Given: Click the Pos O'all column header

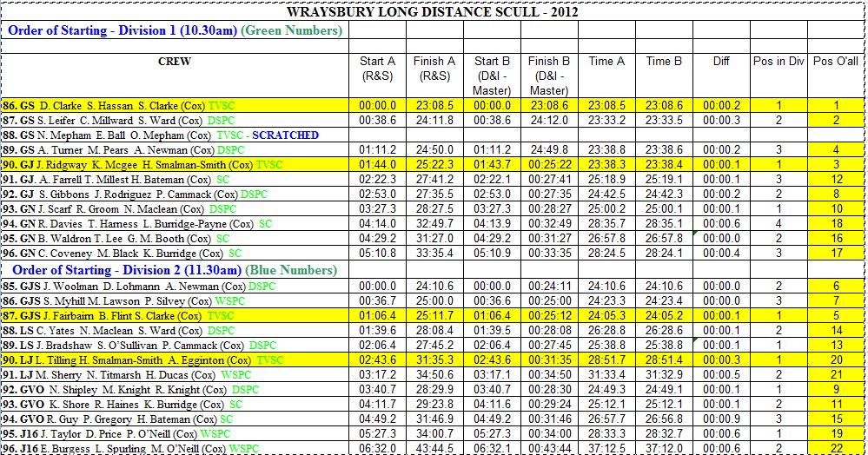Looking at the screenshot, I should [836, 62].
